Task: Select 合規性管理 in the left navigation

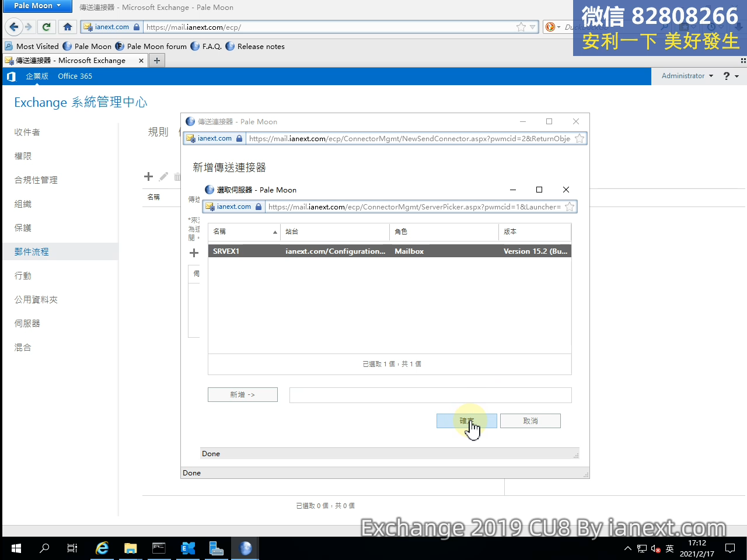Action: click(36, 180)
